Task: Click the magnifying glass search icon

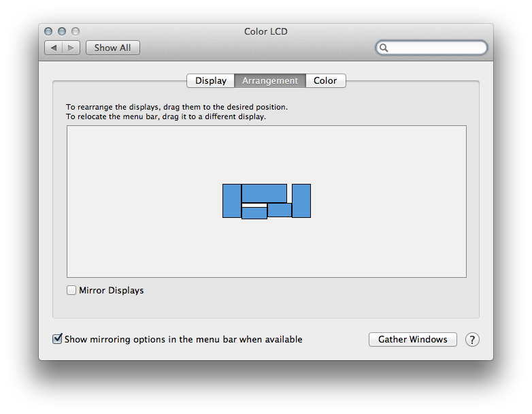Action: pyautogui.click(x=384, y=48)
